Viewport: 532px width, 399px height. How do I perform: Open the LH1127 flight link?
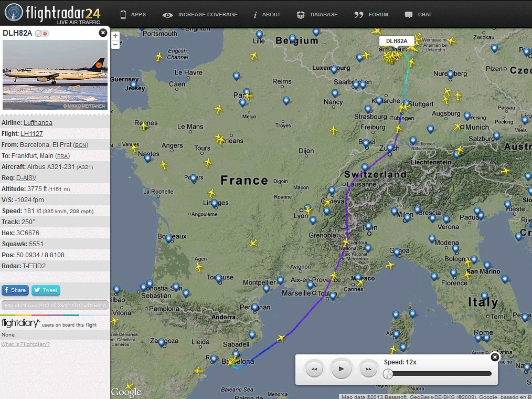[x=31, y=134]
